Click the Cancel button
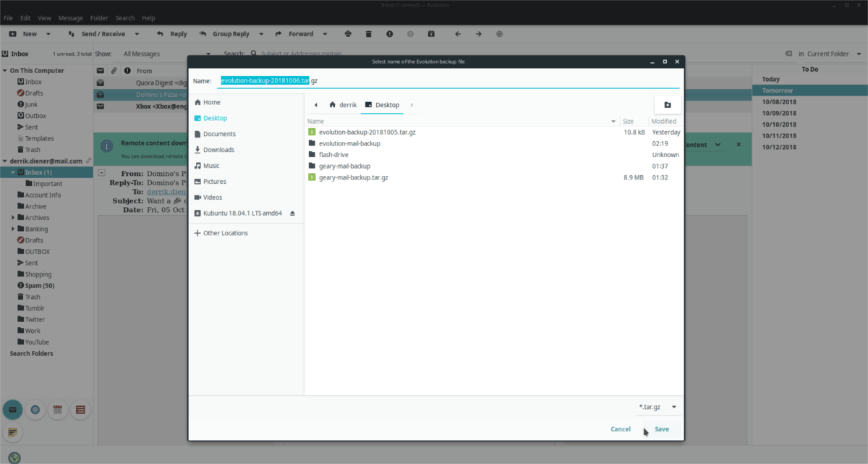 [x=621, y=429]
